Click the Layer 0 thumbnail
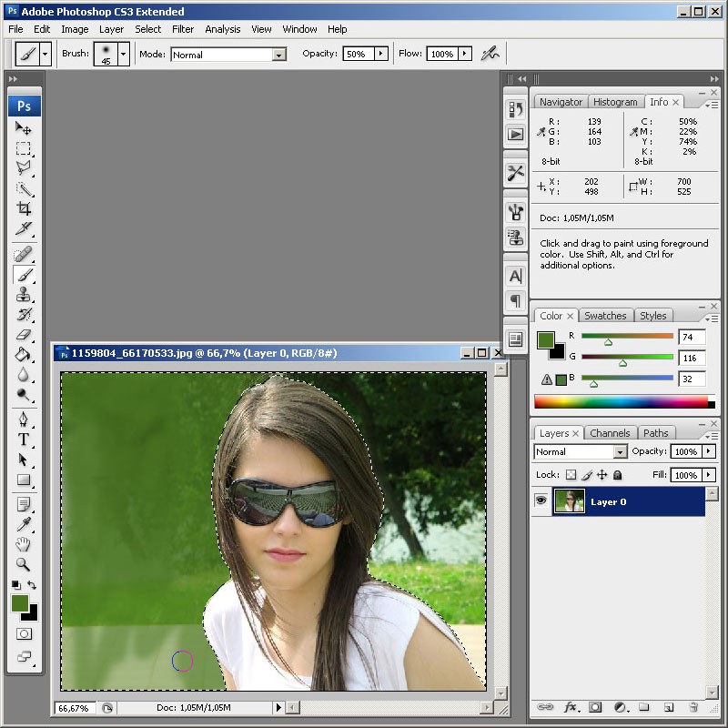The height and width of the screenshot is (728, 728). (570, 501)
